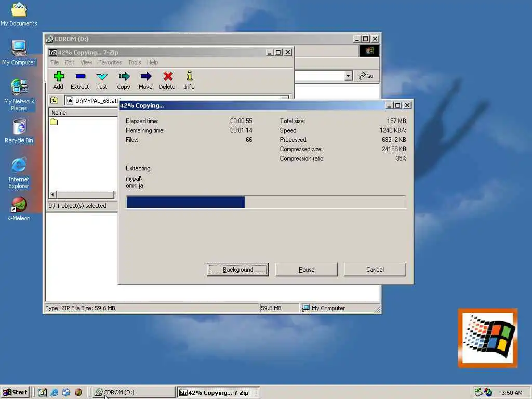Open the File menu in 7-Zip
This screenshot has width=532, height=399.
click(55, 62)
